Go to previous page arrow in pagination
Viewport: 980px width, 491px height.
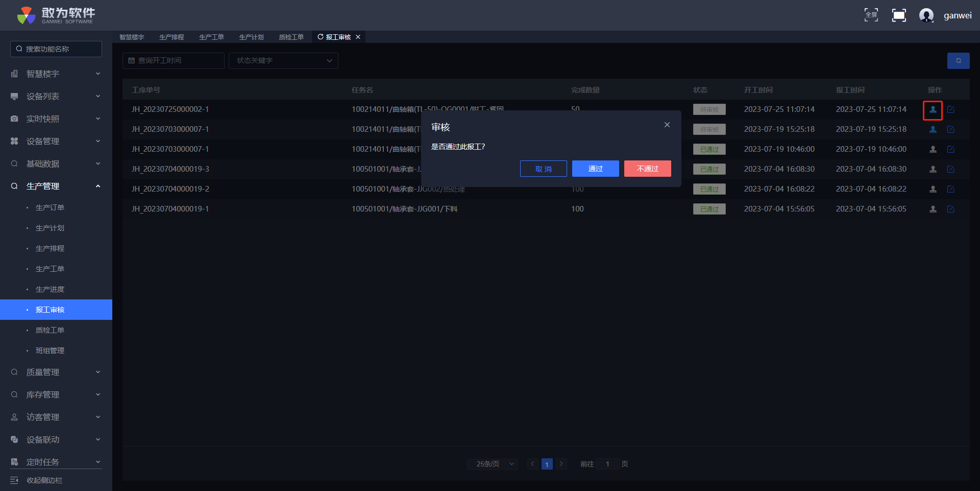pos(533,464)
